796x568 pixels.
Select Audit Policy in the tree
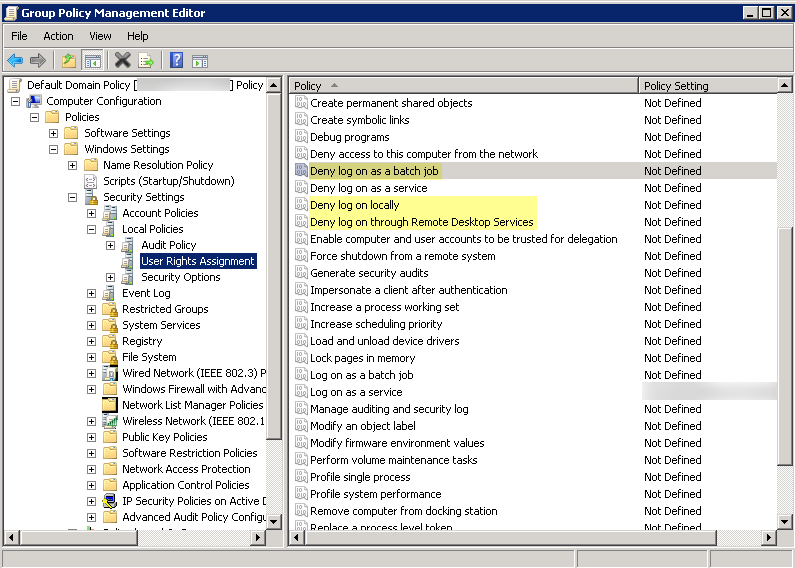pos(168,245)
